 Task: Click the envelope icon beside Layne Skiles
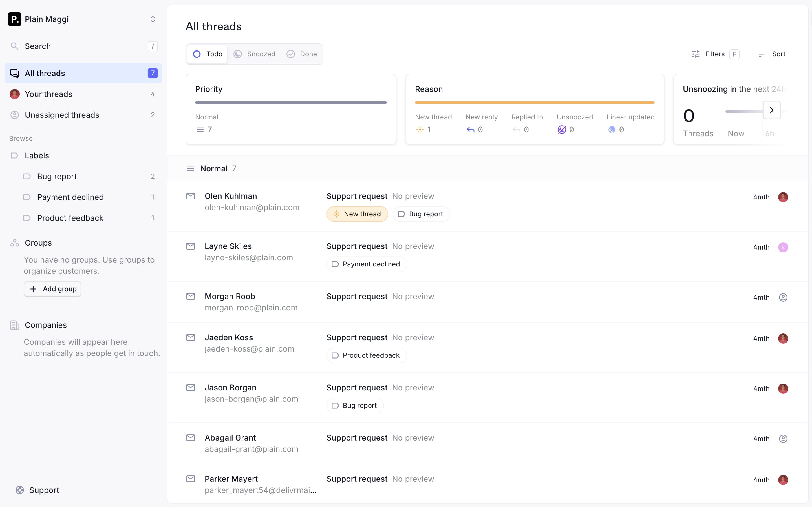(191, 246)
